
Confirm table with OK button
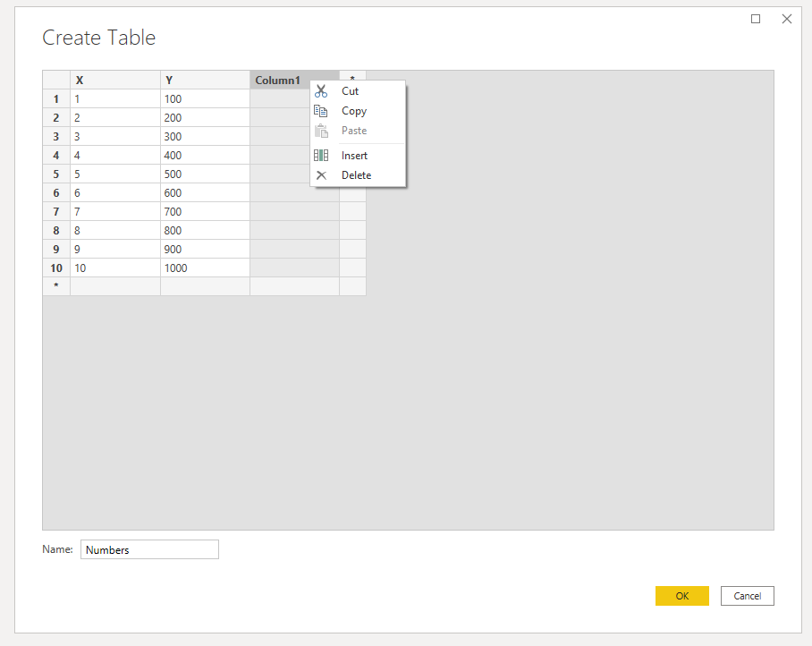pos(682,596)
